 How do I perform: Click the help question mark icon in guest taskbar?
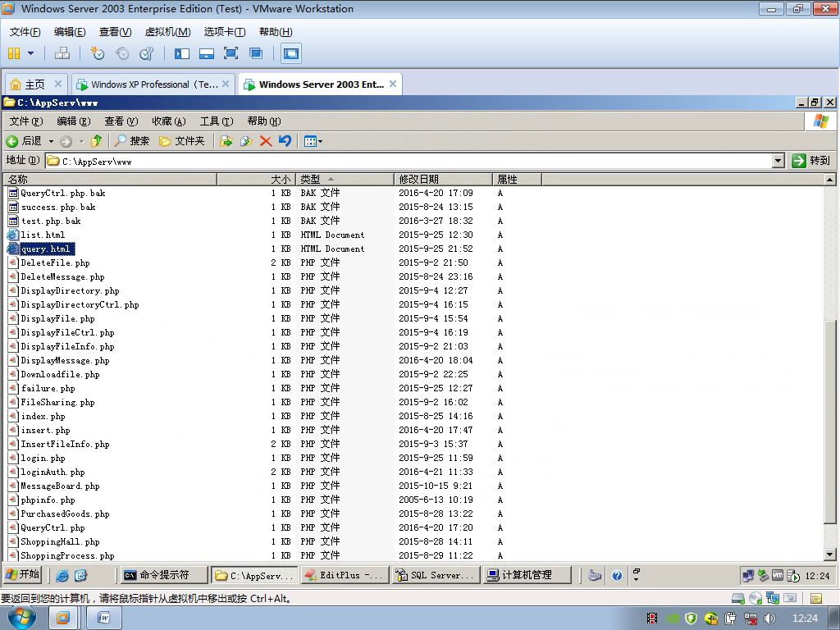617,575
